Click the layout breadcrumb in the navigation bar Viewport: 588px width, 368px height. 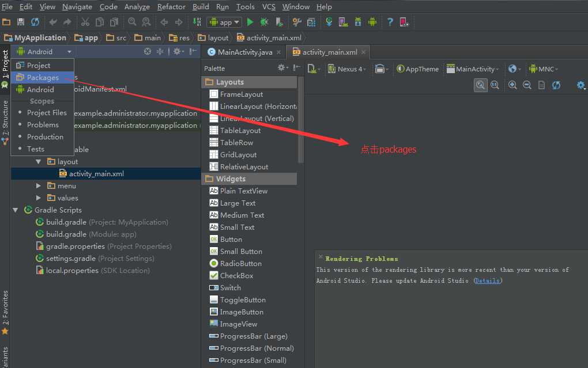point(213,37)
